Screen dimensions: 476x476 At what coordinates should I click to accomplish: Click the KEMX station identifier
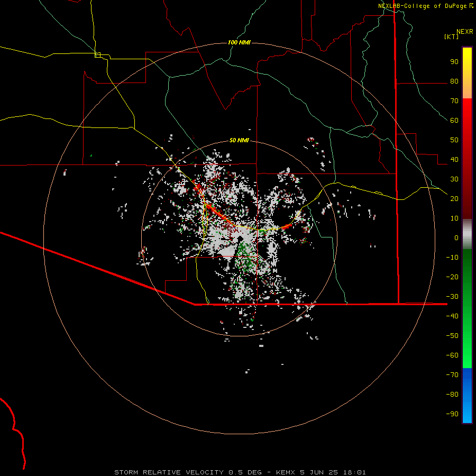click(x=286, y=472)
